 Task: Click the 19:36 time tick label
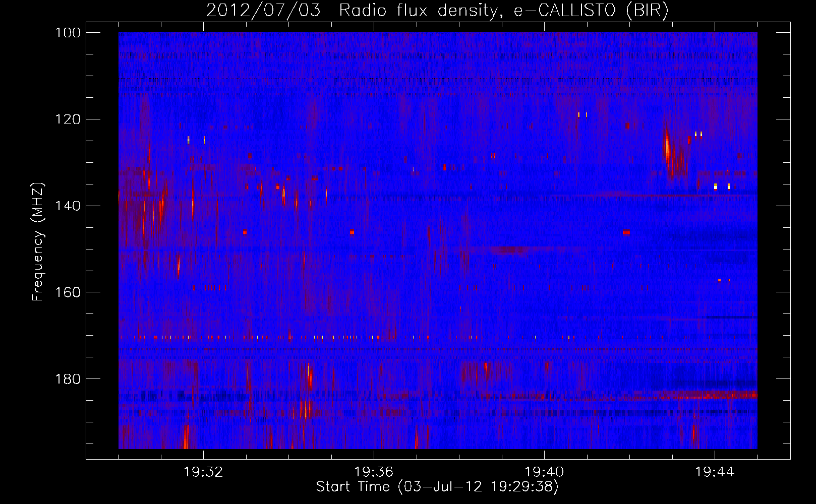tap(374, 472)
